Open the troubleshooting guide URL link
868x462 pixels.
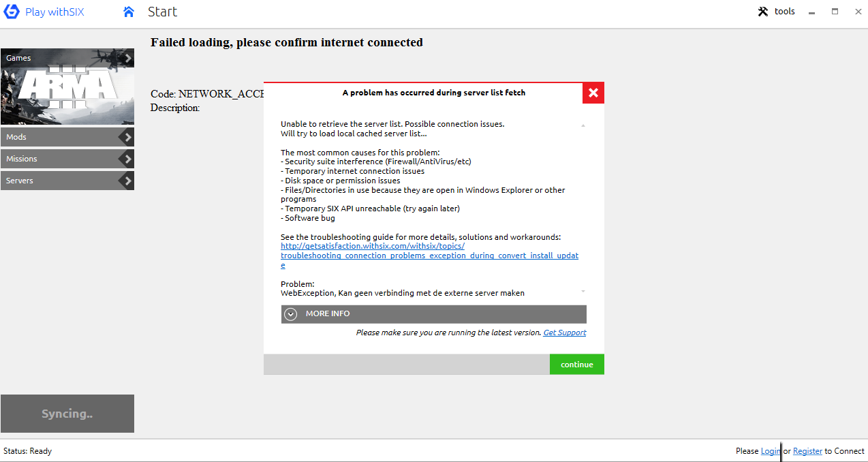tap(430, 256)
